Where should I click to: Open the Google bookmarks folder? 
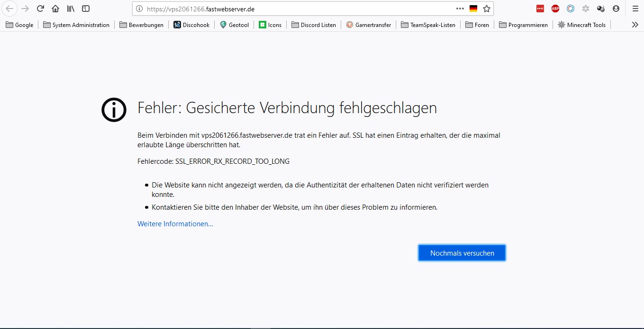click(x=19, y=25)
